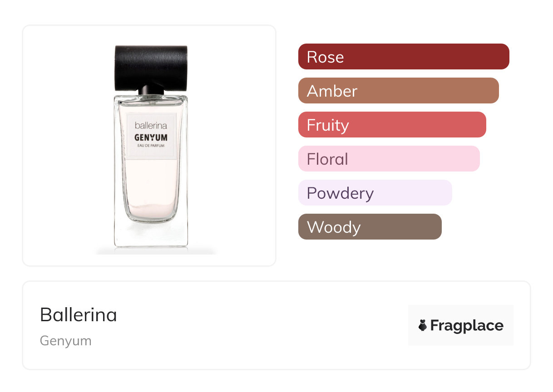Click the black cap of the perfume bottle
The width and height of the screenshot is (553, 392).
(x=151, y=67)
